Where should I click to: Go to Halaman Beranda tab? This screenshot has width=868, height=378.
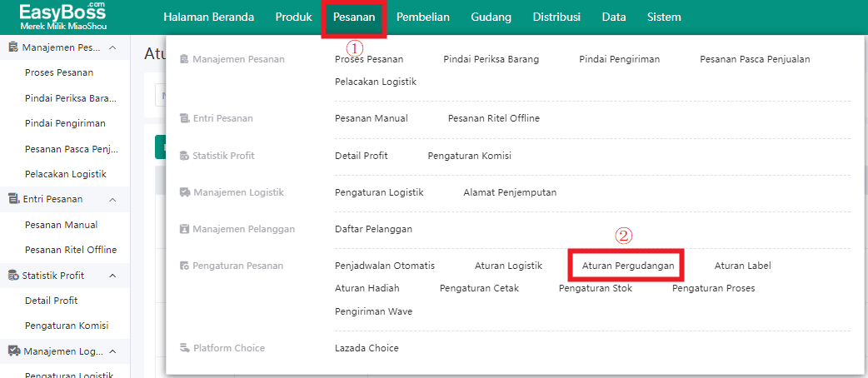tap(208, 17)
